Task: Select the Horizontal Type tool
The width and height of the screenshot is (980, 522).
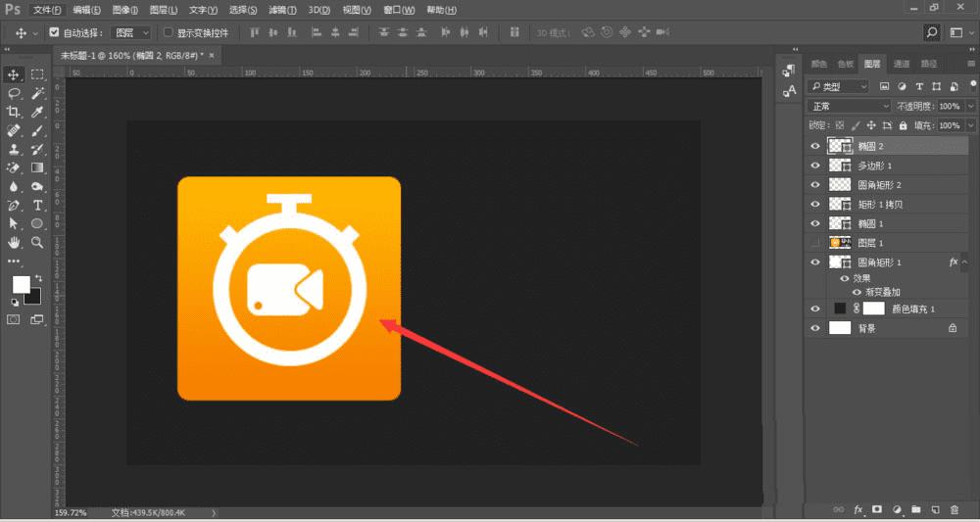Action: click(37, 205)
